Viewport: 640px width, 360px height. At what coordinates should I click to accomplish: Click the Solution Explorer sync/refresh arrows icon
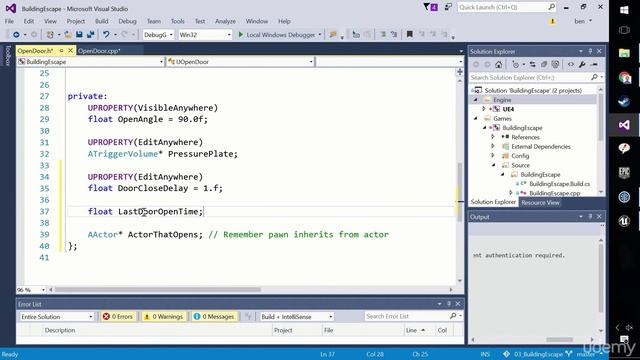coord(532,64)
